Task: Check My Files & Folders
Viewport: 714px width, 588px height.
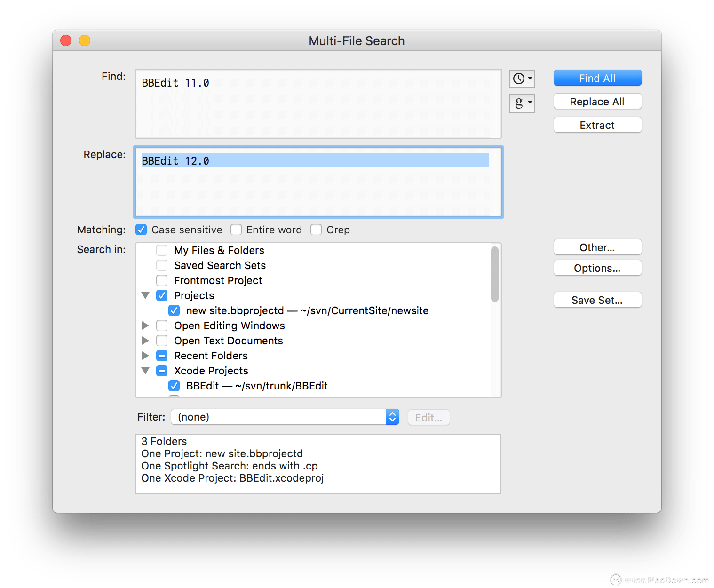Action: [x=162, y=250]
